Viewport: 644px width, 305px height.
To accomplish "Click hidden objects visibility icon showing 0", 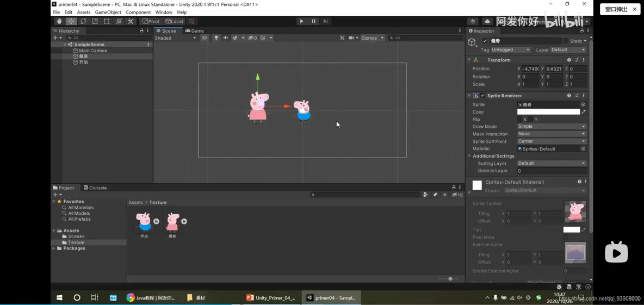I will click(252, 38).
